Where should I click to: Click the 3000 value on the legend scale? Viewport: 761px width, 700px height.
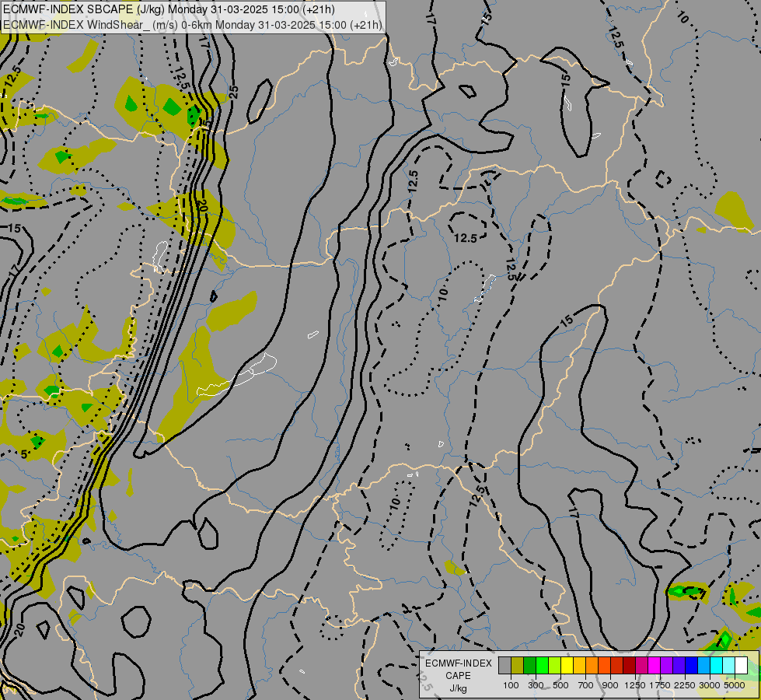coord(710,685)
